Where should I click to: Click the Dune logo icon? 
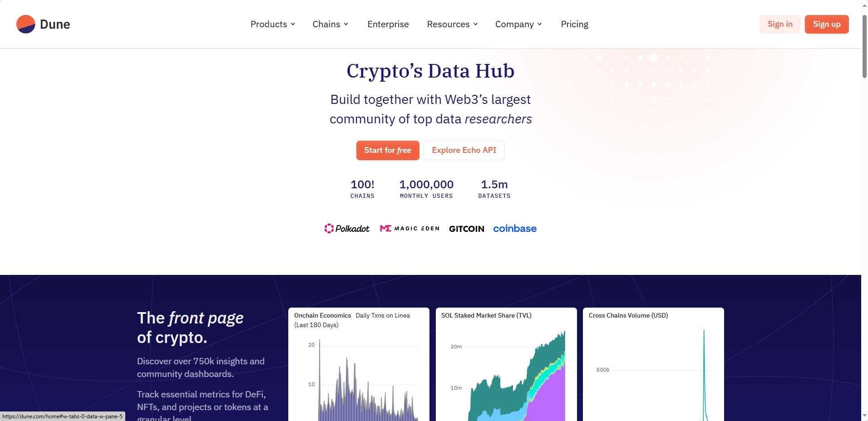click(x=26, y=24)
